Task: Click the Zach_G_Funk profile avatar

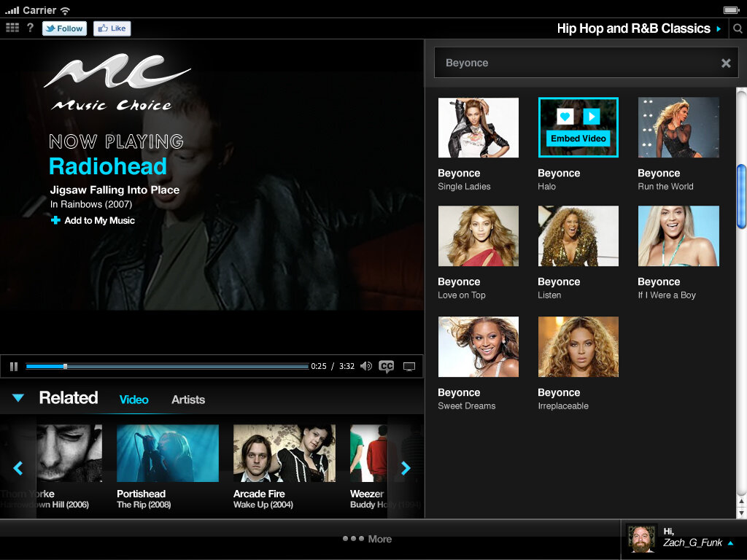Action: click(642, 540)
